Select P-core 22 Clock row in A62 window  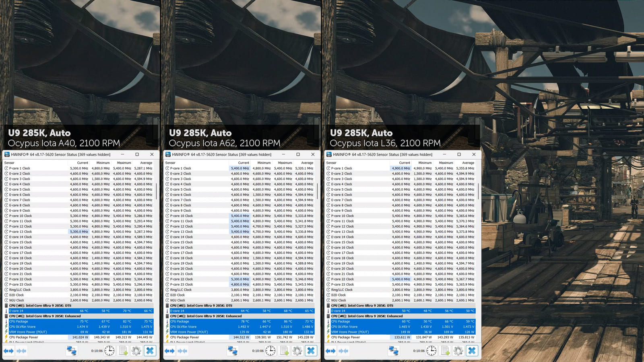(239, 279)
